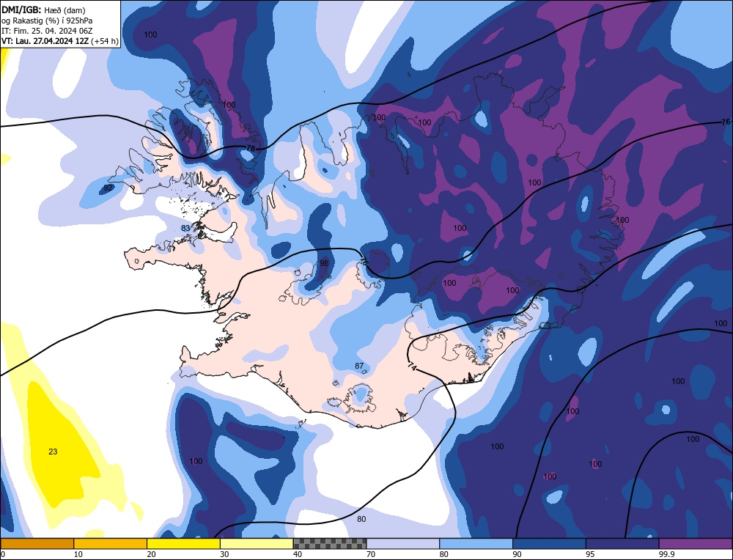Click the contour label 74
Viewport: 733px width, 560px height.
(412, 366)
